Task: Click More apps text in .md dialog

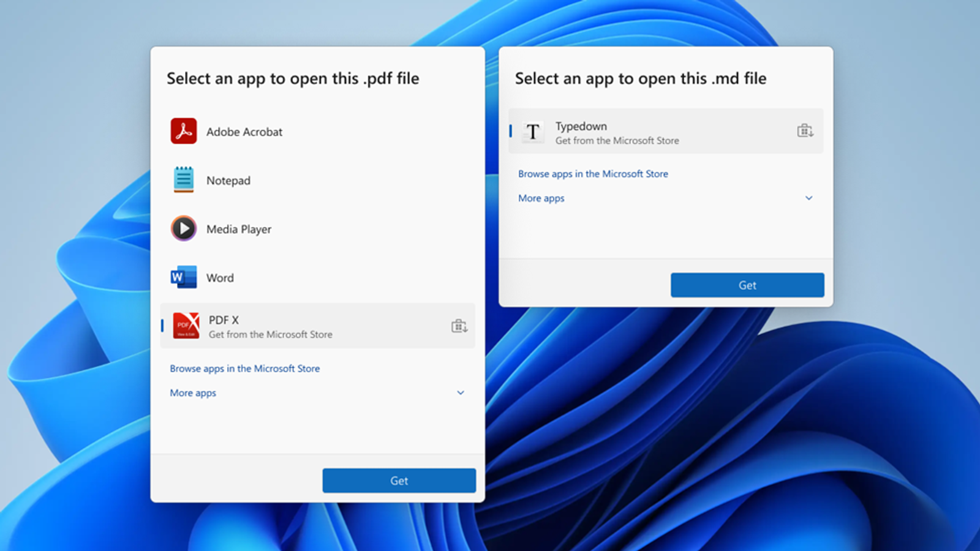Action: pyautogui.click(x=541, y=198)
